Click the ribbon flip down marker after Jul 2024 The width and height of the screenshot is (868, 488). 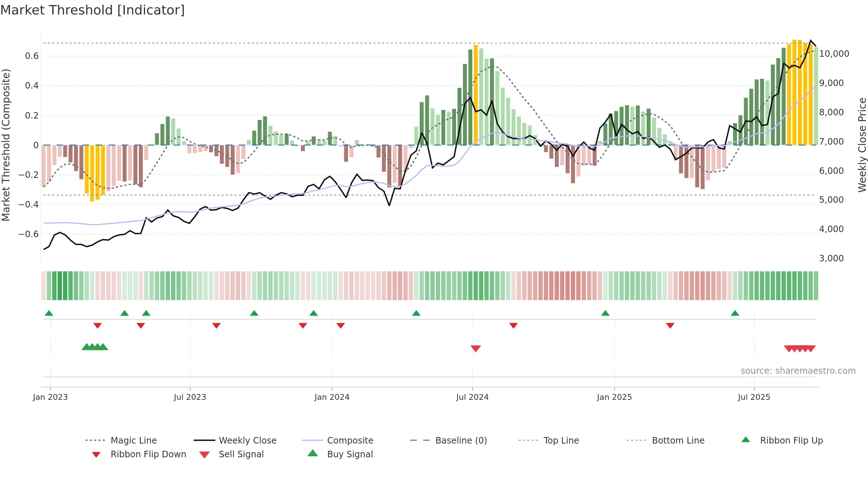(x=514, y=326)
